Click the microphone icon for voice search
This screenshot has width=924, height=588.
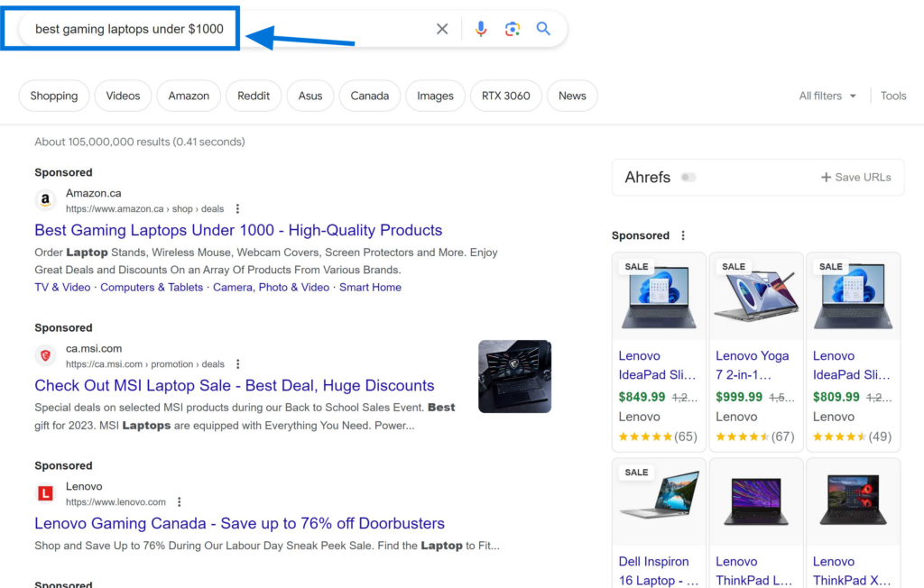point(481,28)
